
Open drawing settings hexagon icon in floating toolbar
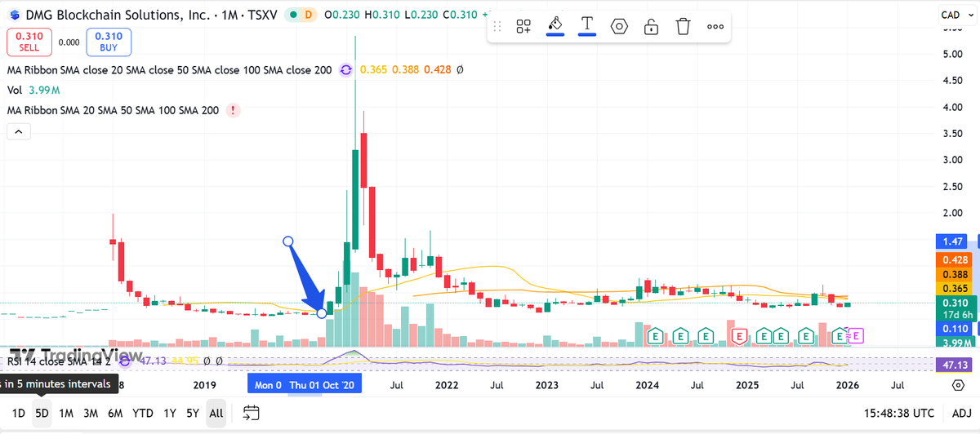click(619, 27)
